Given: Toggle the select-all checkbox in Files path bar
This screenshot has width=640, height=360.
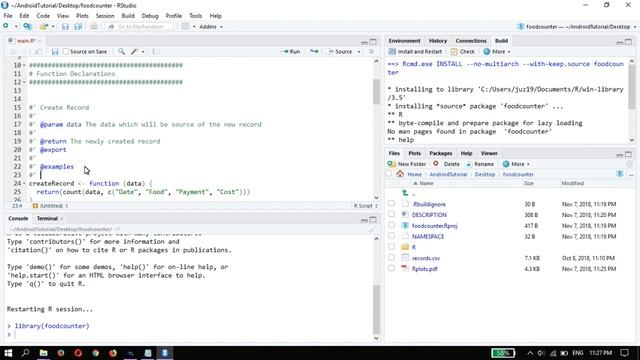Looking at the screenshot, I should pos(389,173).
